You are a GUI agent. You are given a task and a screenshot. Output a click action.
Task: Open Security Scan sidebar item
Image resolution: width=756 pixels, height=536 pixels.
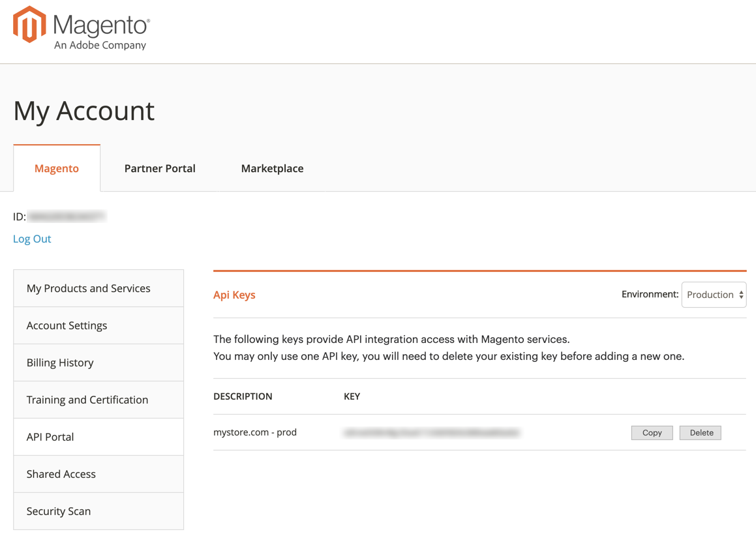click(x=98, y=511)
